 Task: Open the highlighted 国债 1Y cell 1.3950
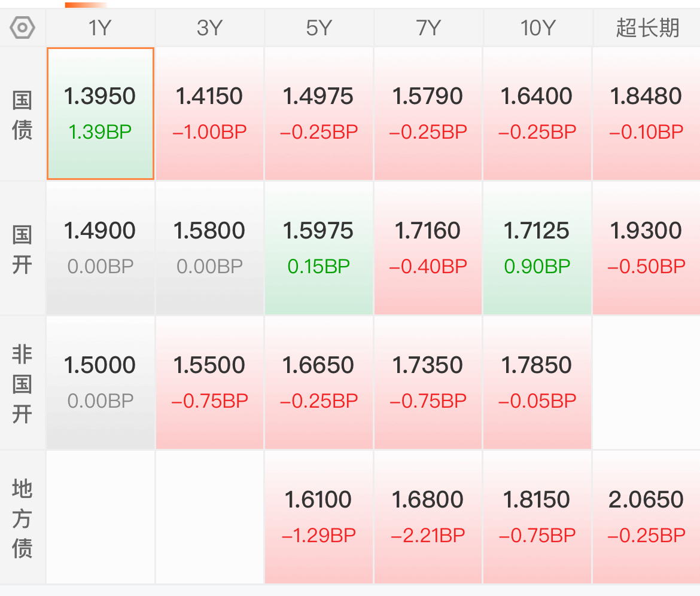(x=101, y=114)
